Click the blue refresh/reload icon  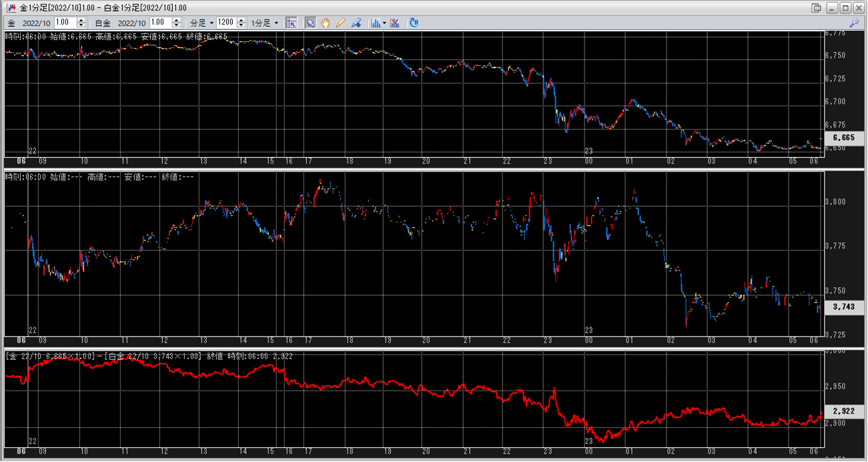click(x=414, y=23)
